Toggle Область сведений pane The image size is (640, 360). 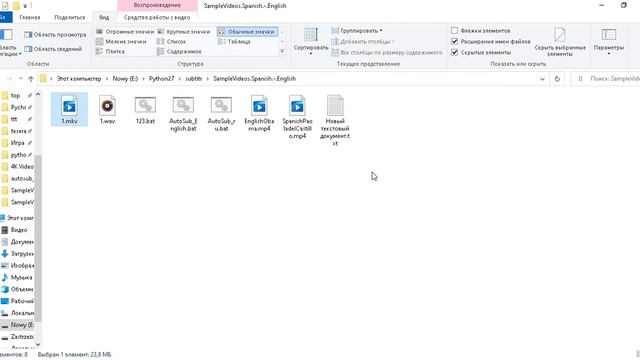[53, 49]
